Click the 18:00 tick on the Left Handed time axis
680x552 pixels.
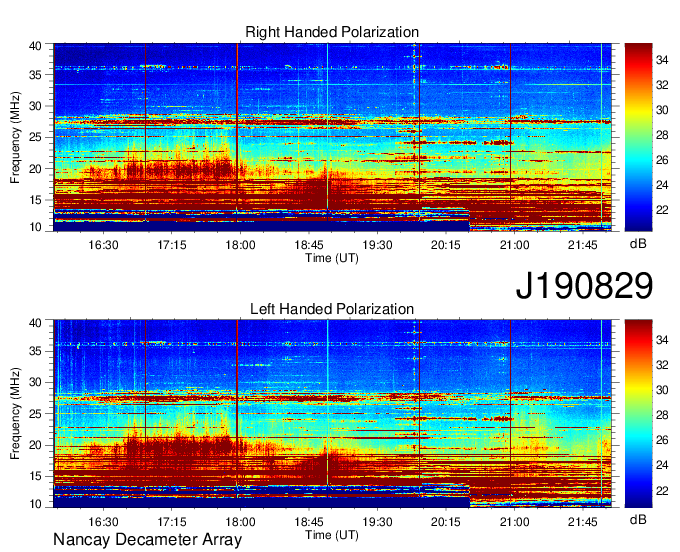coord(240,522)
